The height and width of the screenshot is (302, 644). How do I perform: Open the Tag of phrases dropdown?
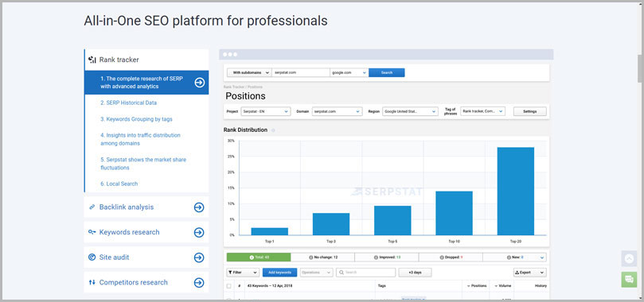coord(482,111)
